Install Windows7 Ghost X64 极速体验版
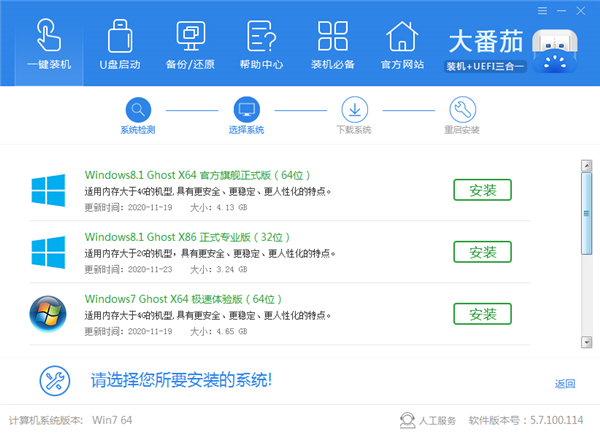 [483, 314]
